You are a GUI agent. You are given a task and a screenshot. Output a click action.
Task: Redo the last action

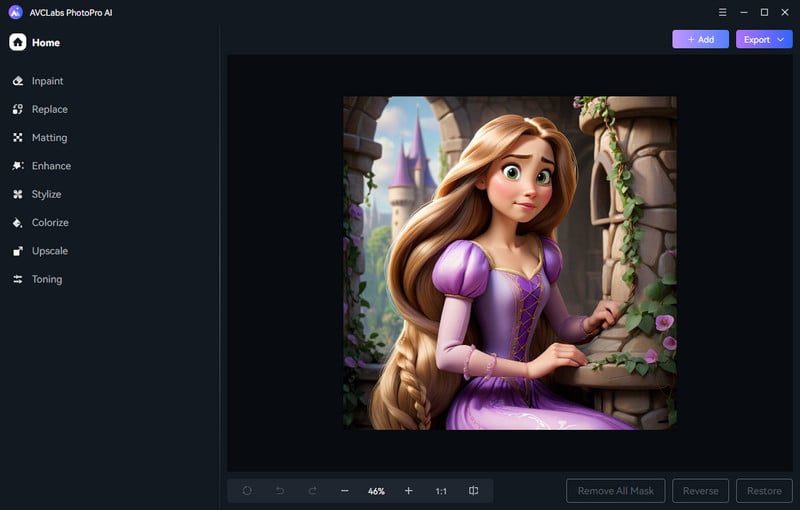pyautogui.click(x=312, y=491)
